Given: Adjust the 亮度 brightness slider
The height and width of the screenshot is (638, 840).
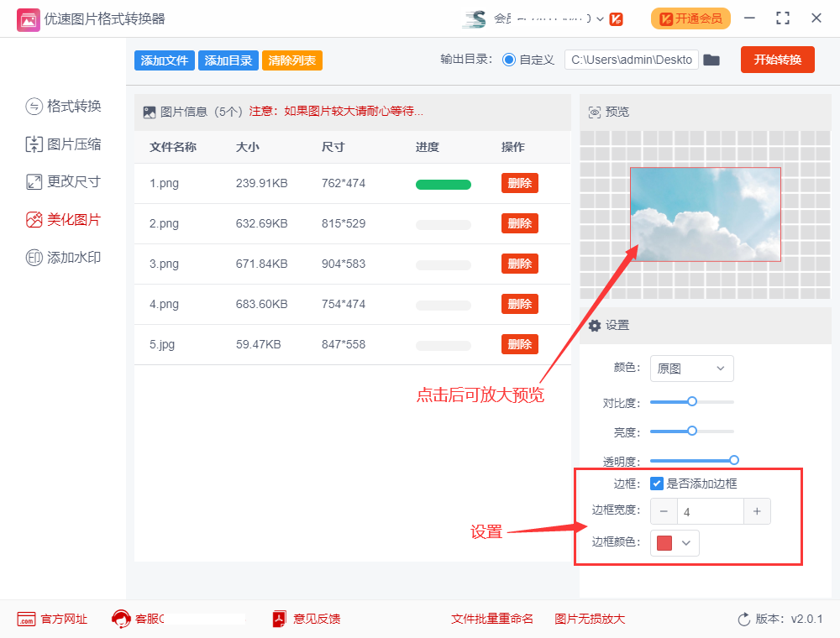Looking at the screenshot, I should pyautogui.click(x=691, y=431).
